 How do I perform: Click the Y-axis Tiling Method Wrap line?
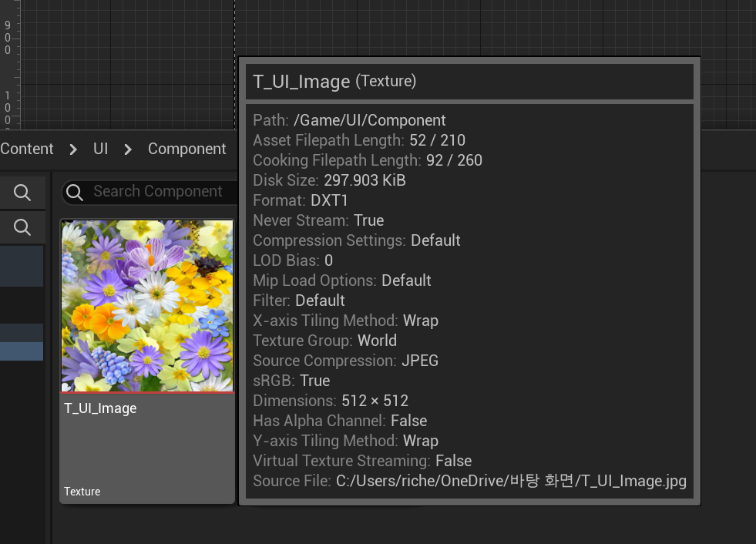(x=346, y=441)
